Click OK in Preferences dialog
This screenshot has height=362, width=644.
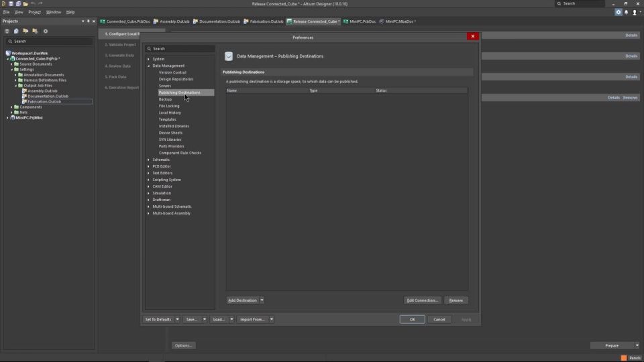point(413,319)
